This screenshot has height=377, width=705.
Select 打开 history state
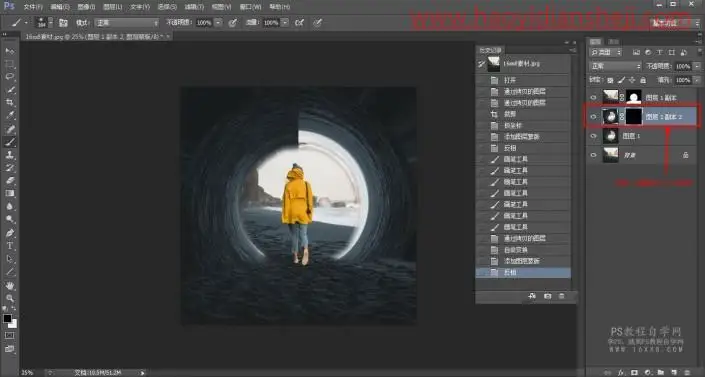pos(523,80)
